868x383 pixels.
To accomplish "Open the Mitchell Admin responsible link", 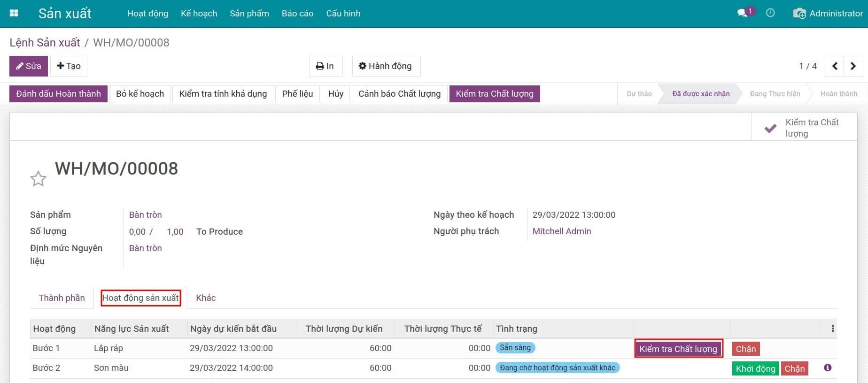I will (x=561, y=231).
